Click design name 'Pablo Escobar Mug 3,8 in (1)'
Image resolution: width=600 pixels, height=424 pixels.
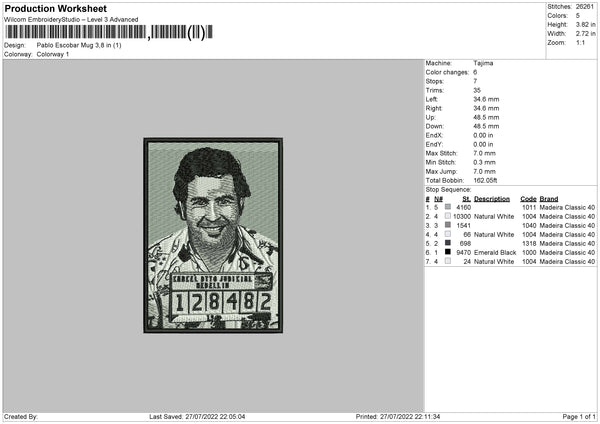(x=79, y=45)
